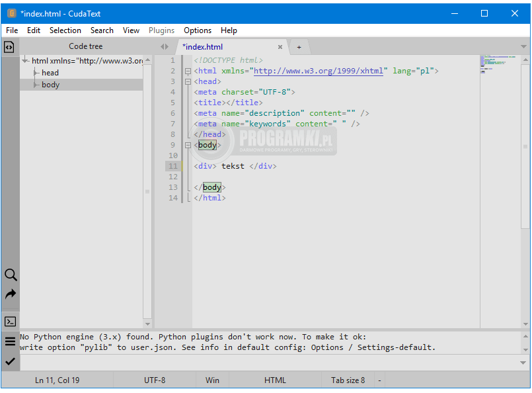Viewport: 532px width, 393px height.
Task: Click the editor scrollbar up arrow
Action: pyautogui.click(x=525, y=60)
